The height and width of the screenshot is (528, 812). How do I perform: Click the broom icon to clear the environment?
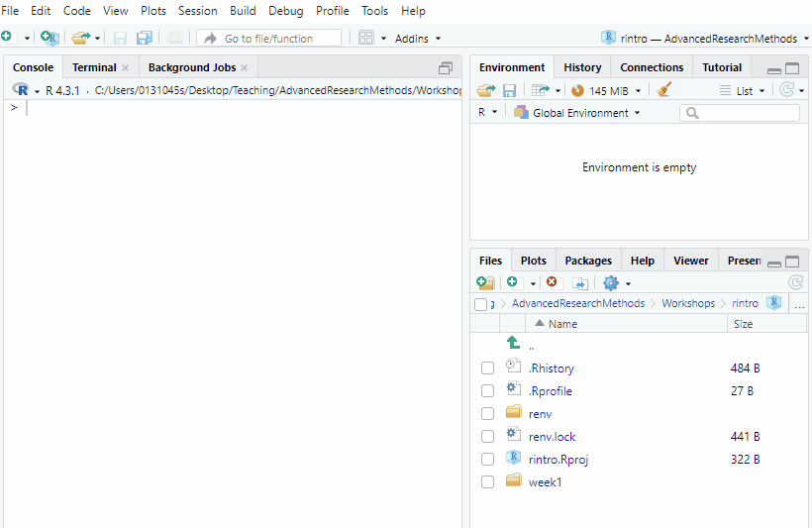(x=664, y=90)
